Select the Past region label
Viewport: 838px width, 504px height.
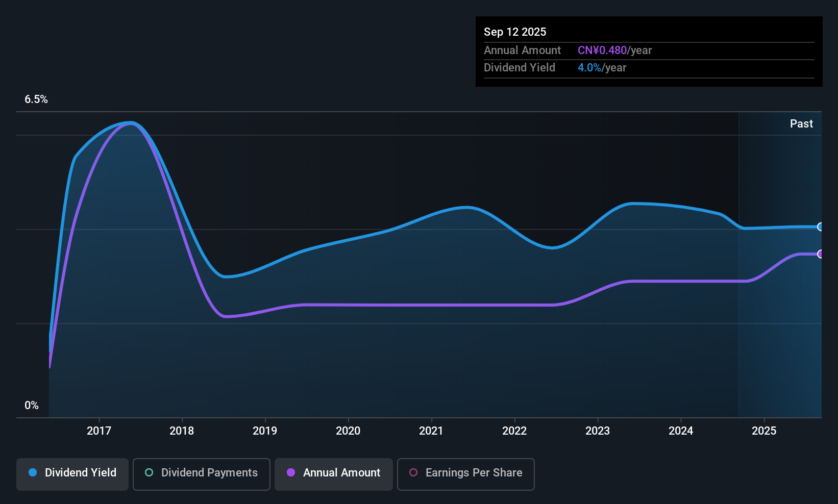[x=801, y=123]
